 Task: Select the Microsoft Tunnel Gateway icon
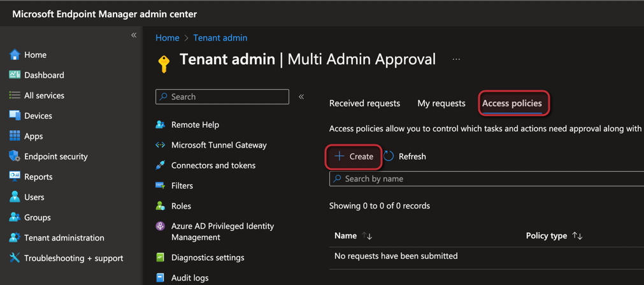tap(161, 145)
